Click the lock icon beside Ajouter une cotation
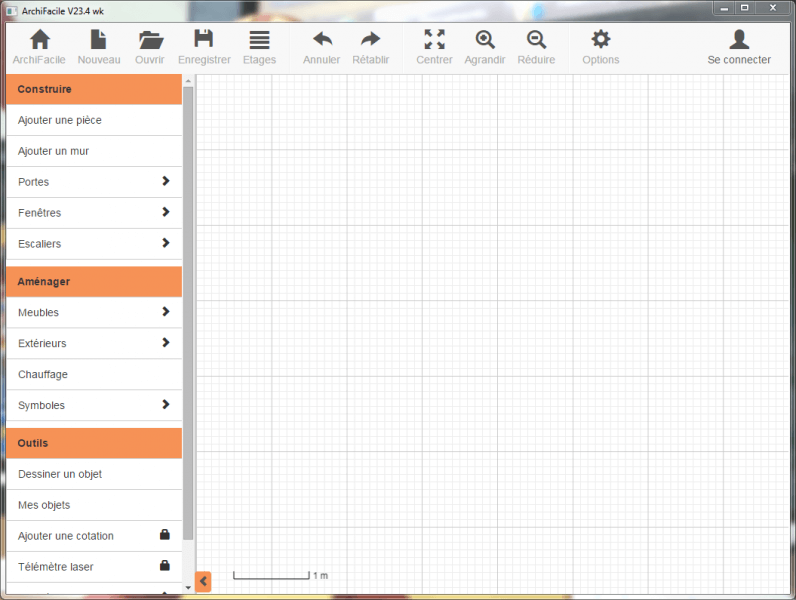This screenshot has width=796, height=600. (164, 535)
